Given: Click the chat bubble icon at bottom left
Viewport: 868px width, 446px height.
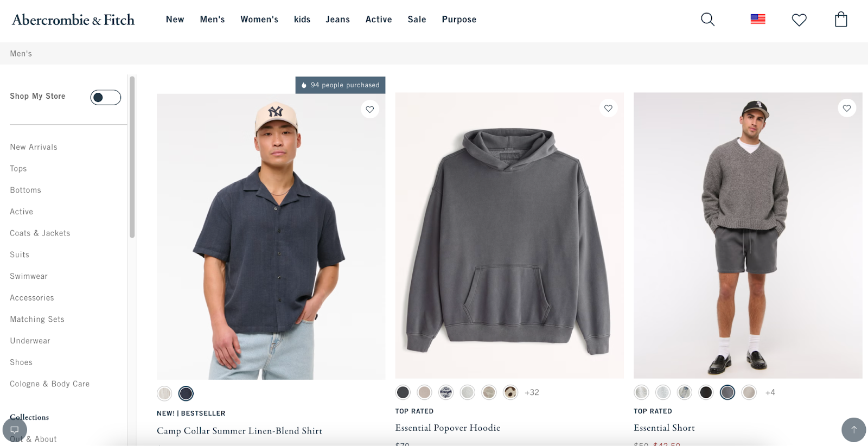Looking at the screenshot, I should pyautogui.click(x=15, y=429).
